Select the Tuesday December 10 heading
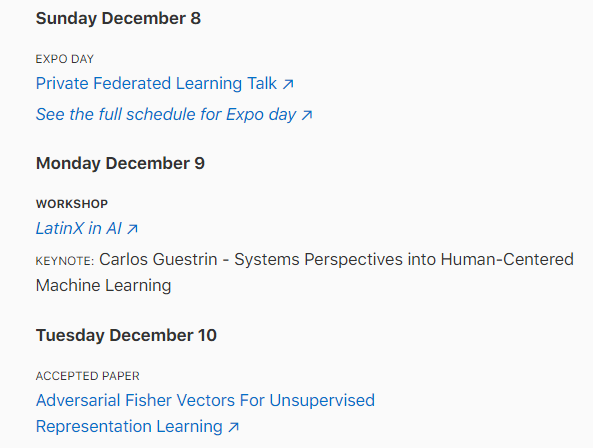Image resolution: width=593 pixels, height=448 pixels. (126, 335)
